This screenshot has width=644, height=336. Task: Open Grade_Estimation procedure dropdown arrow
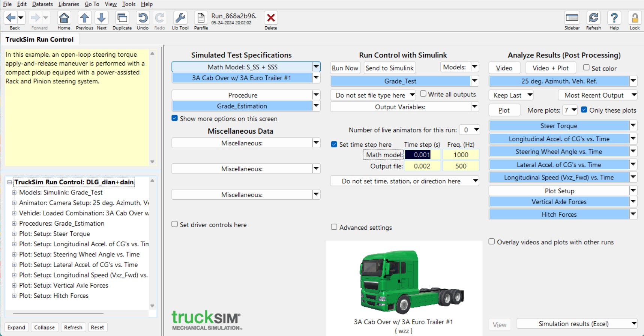click(316, 106)
